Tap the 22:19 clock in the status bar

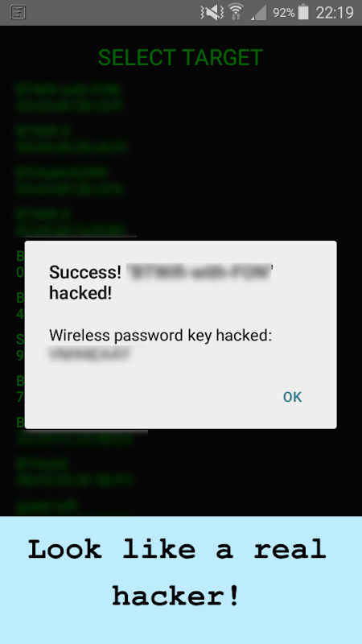(335, 12)
